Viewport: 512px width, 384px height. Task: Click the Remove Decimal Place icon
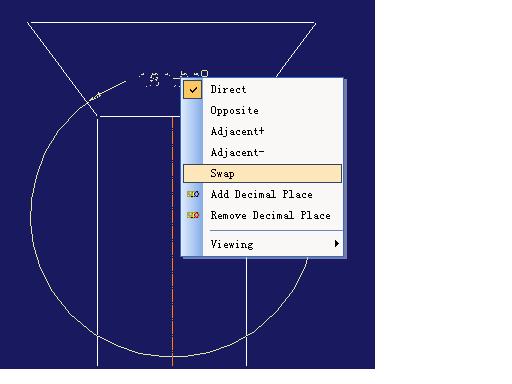pyautogui.click(x=193, y=215)
